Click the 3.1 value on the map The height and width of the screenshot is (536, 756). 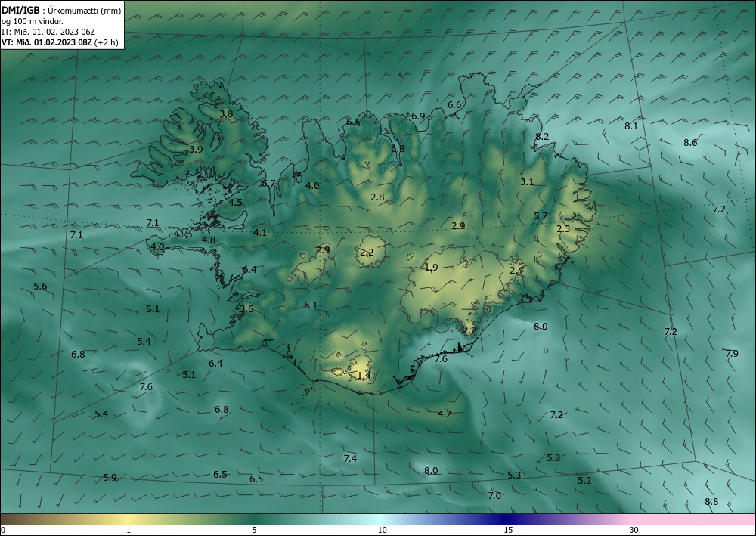pos(527,182)
